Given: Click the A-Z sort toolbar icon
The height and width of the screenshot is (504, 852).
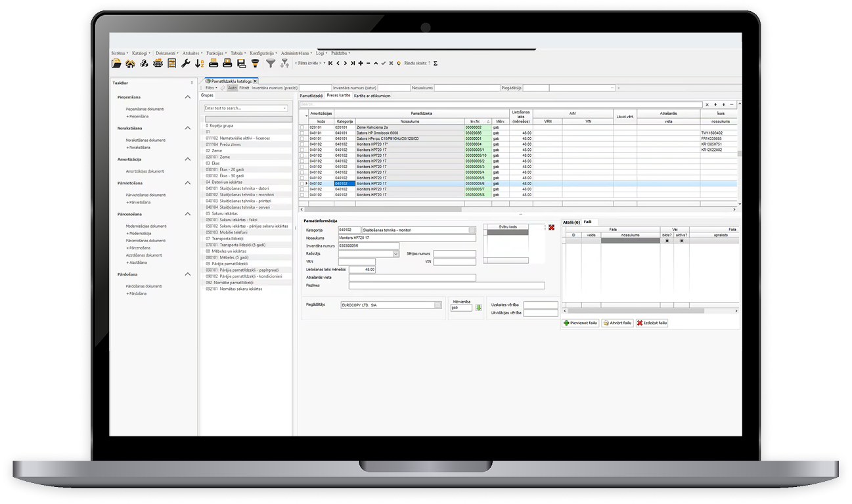Looking at the screenshot, I should click(x=200, y=64).
